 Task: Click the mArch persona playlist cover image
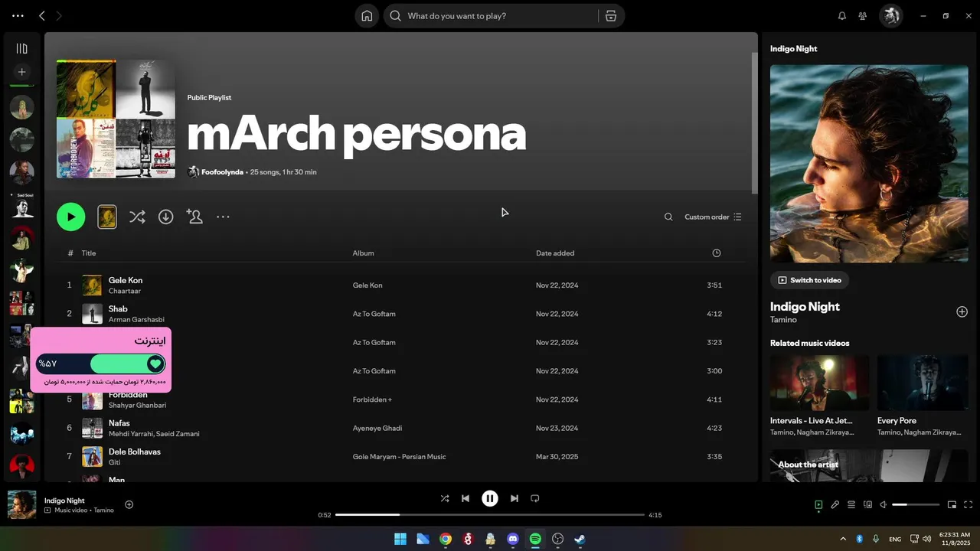(x=116, y=119)
